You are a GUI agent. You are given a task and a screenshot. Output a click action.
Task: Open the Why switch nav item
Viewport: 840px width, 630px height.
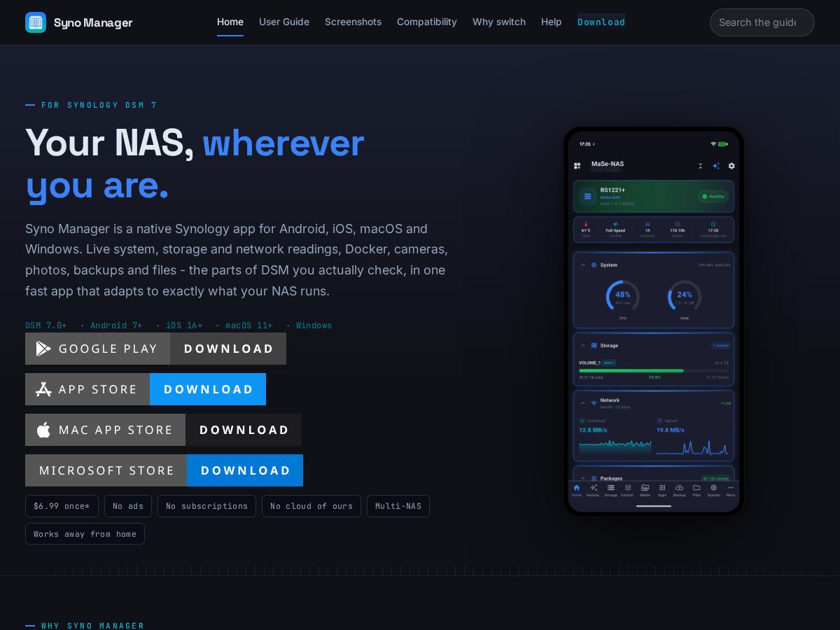click(x=499, y=22)
